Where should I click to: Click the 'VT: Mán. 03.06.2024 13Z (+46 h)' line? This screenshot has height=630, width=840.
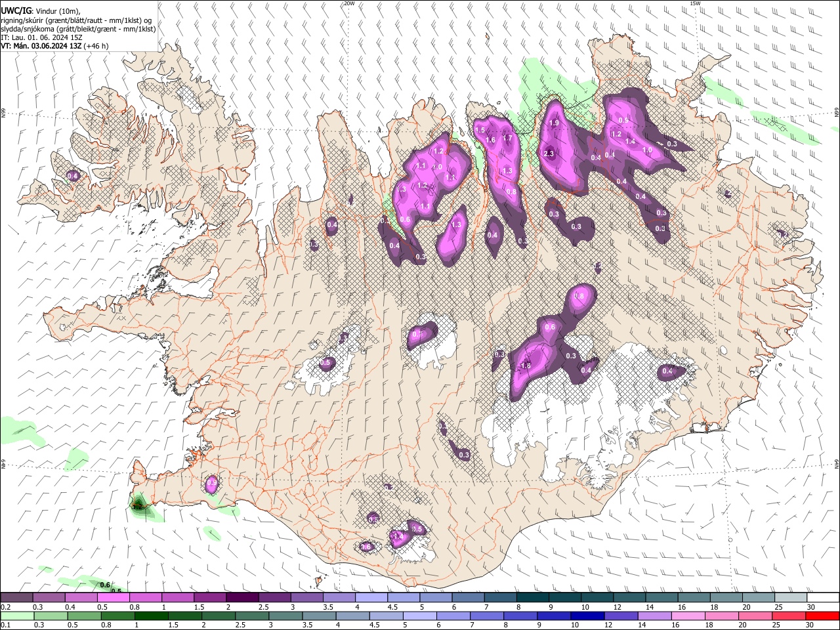pos(54,46)
